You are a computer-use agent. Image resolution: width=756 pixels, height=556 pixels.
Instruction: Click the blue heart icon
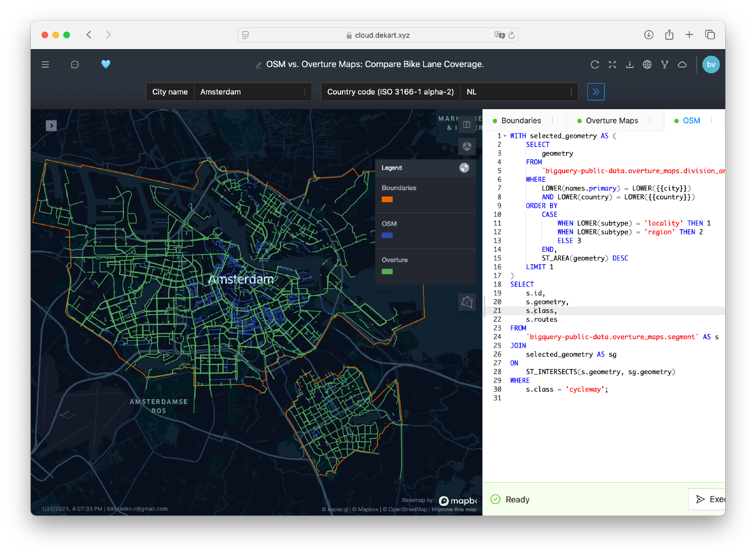point(106,64)
